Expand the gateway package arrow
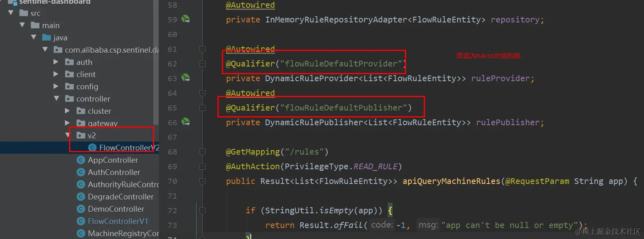The image size is (644, 239). click(68, 123)
